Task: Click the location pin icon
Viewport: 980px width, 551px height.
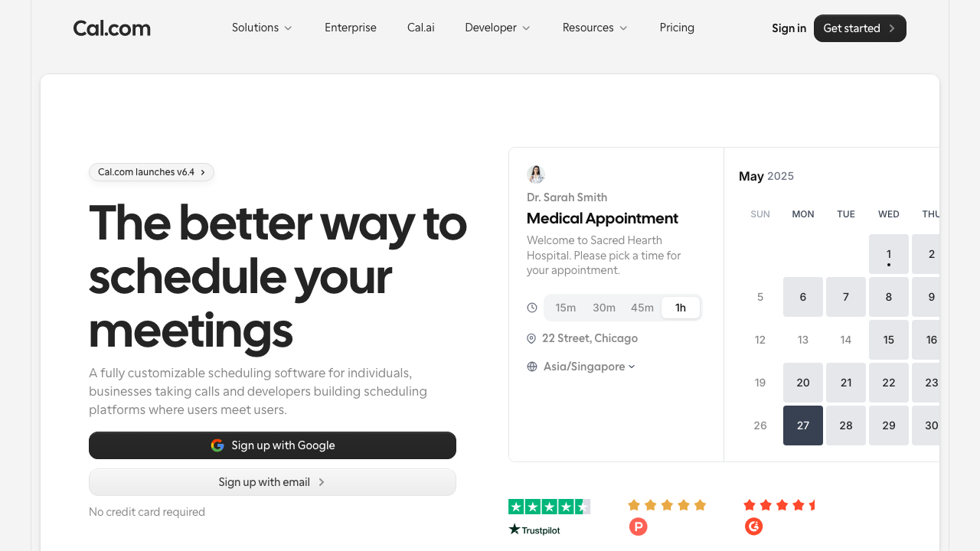Action: pos(531,338)
